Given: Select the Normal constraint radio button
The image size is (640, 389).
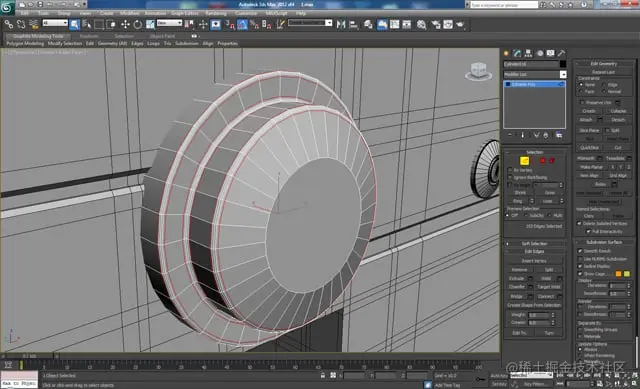Looking at the screenshot, I should [x=604, y=91].
